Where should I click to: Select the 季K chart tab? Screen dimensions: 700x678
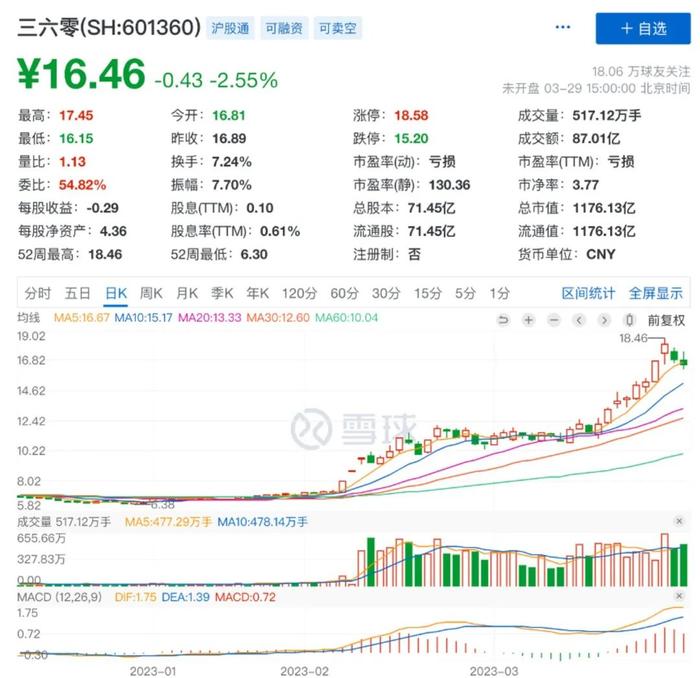click(222, 293)
